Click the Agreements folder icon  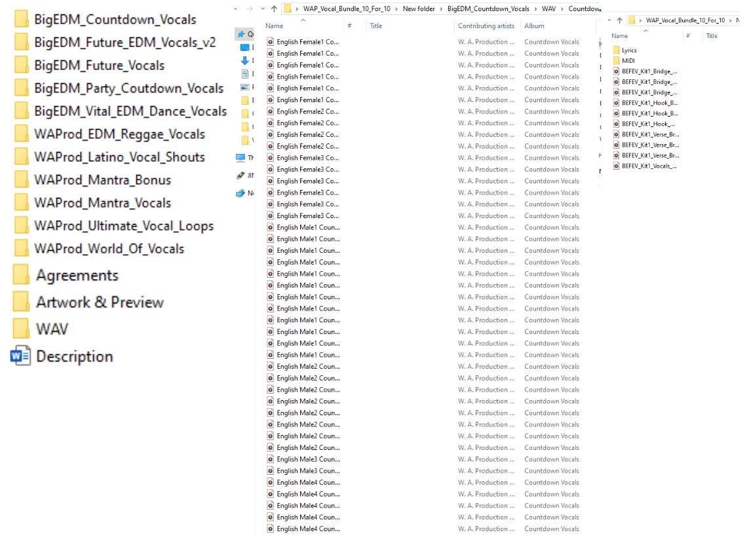click(22, 276)
